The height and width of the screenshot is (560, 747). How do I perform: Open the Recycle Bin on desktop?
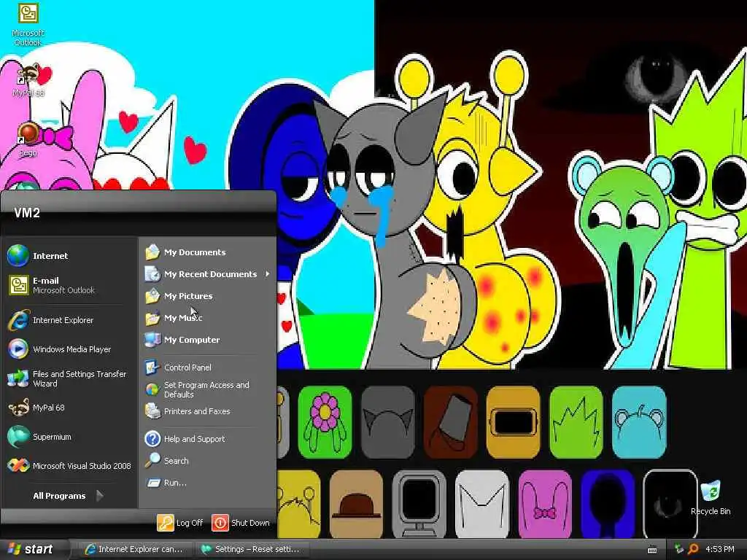(711, 498)
